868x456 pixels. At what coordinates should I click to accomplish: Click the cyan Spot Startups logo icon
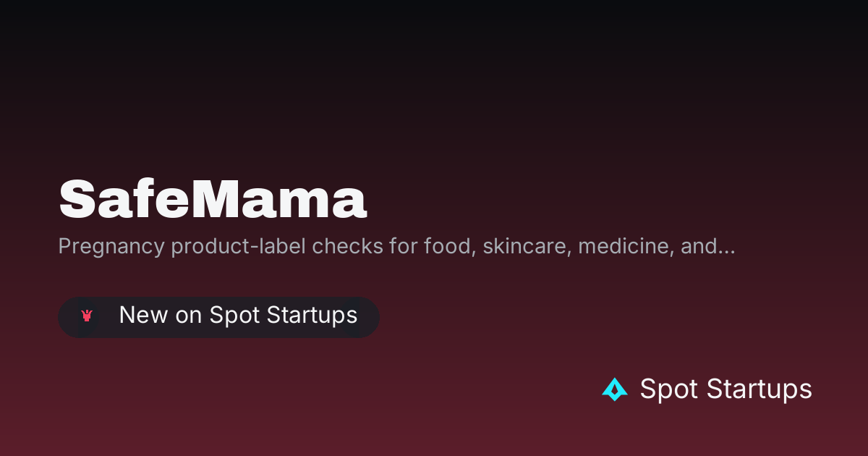pyautogui.click(x=615, y=389)
